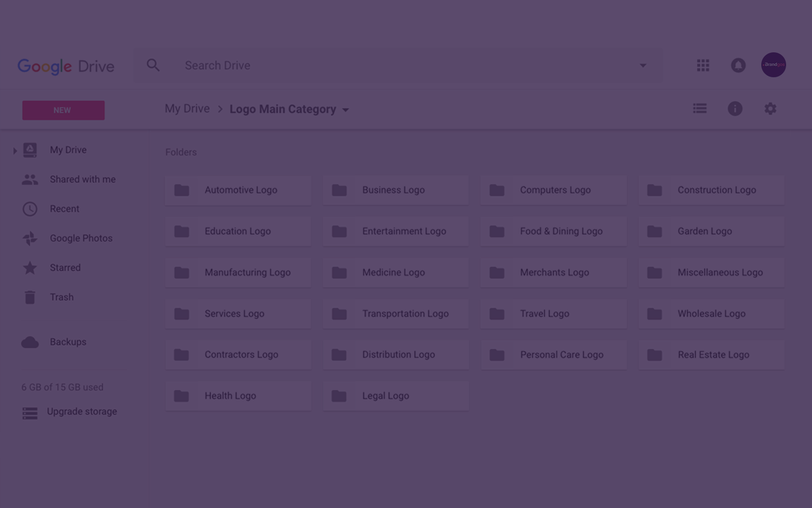Select the Travel Logo folder
Image resolution: width=812 pixels, height=508 pixels.
pyautogui.click(x=554, y=314)
